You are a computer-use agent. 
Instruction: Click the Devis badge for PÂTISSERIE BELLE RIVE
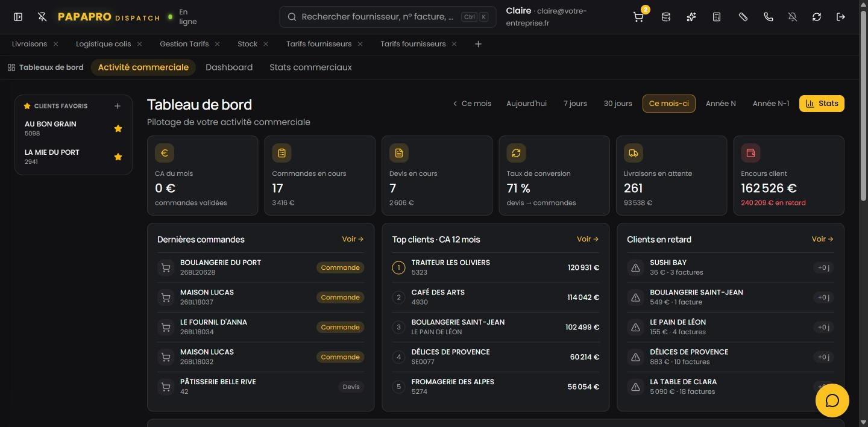(351, 387)
